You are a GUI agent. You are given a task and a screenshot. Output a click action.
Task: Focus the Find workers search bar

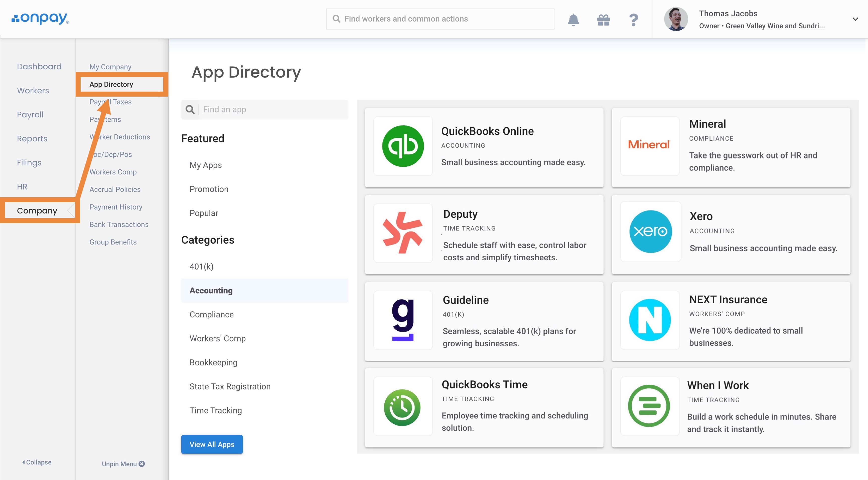tap(440, 19)
